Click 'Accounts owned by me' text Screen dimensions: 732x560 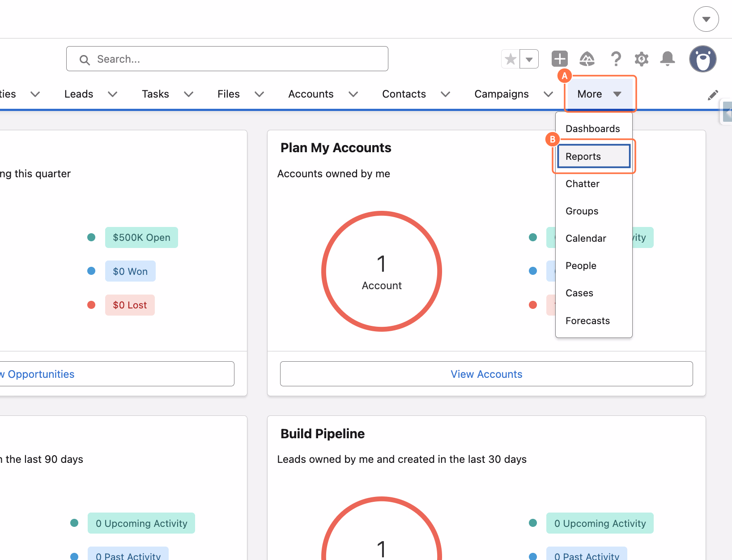click(334, 174)
